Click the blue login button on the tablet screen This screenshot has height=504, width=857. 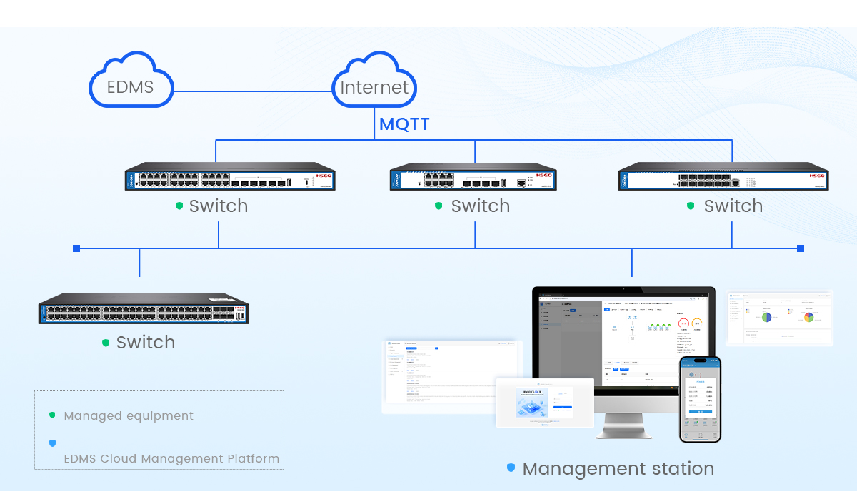click(x=562, y=407)
